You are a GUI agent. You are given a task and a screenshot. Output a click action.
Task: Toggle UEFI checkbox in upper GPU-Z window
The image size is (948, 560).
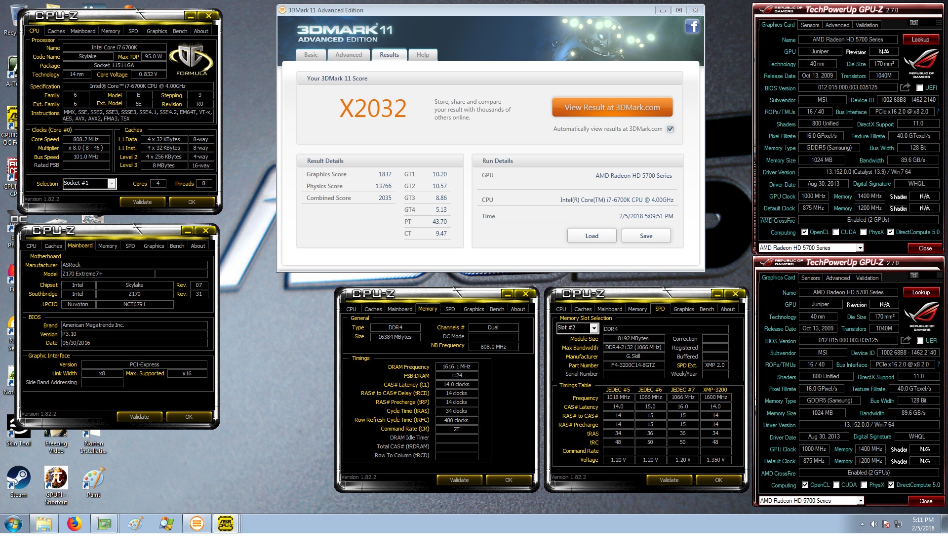point(920,88)
